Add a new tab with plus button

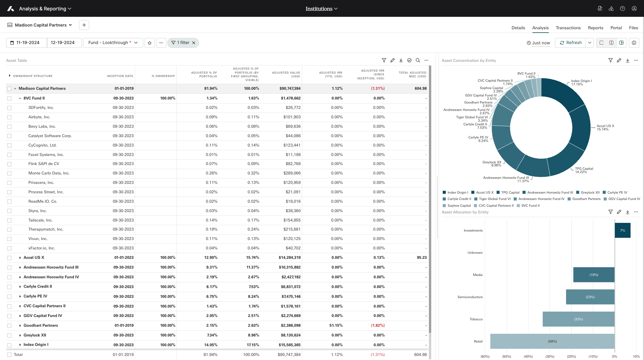tap(84, 25)
